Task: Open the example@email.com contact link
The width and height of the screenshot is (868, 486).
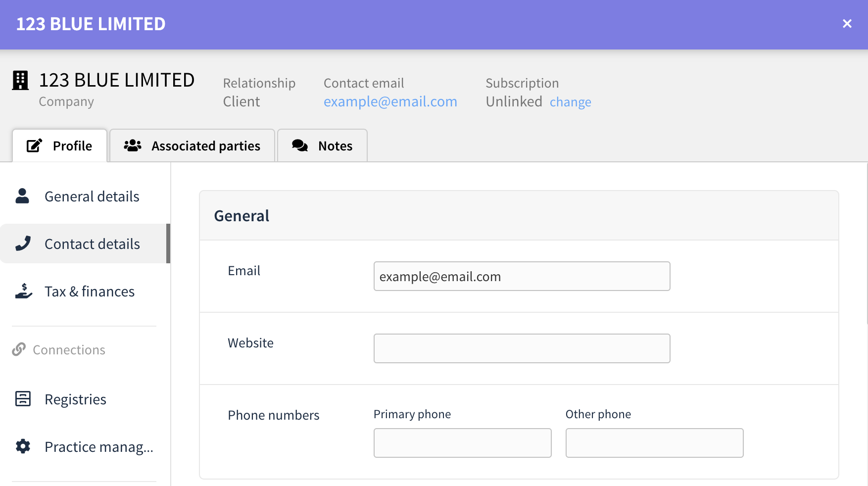Action: pyautogui.click(x=390, y=101)
